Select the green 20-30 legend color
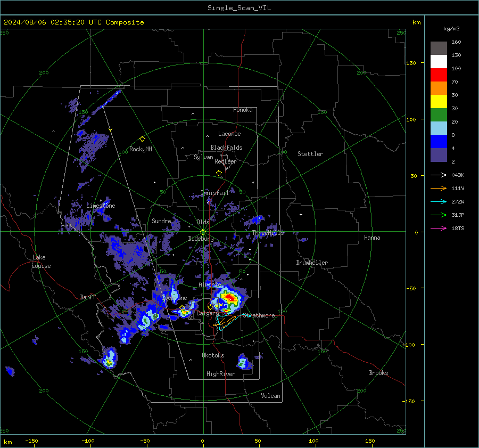 [439, 115]
